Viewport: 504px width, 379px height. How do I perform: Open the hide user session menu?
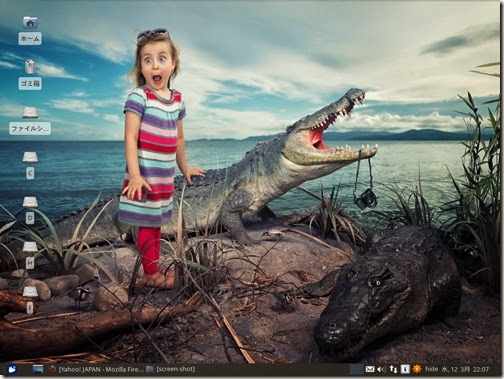[431, 369]
